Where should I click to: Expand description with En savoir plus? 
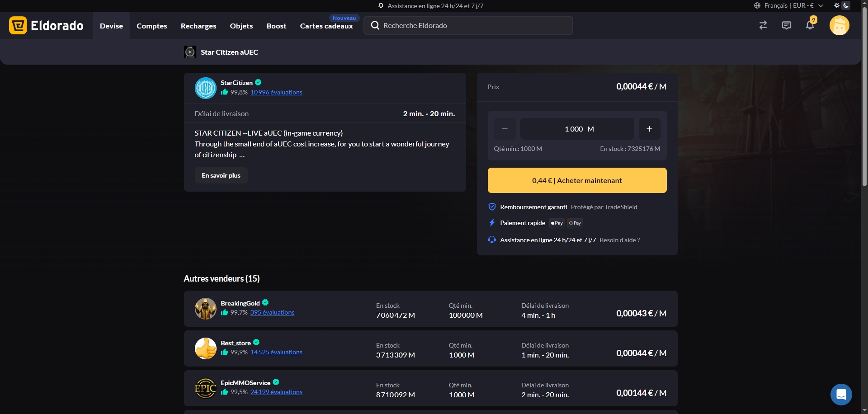[221, 175]
